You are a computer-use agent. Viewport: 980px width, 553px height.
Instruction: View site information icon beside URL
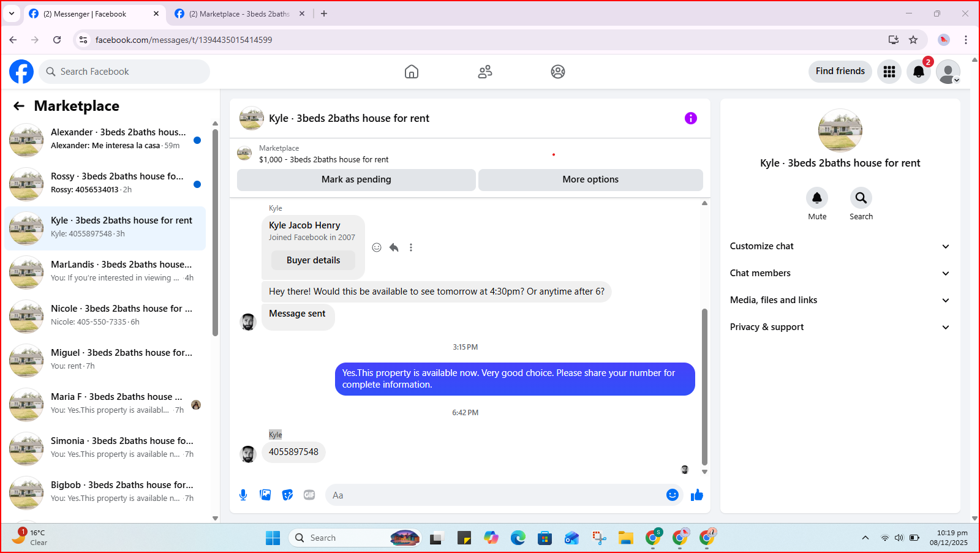[83, 40]
